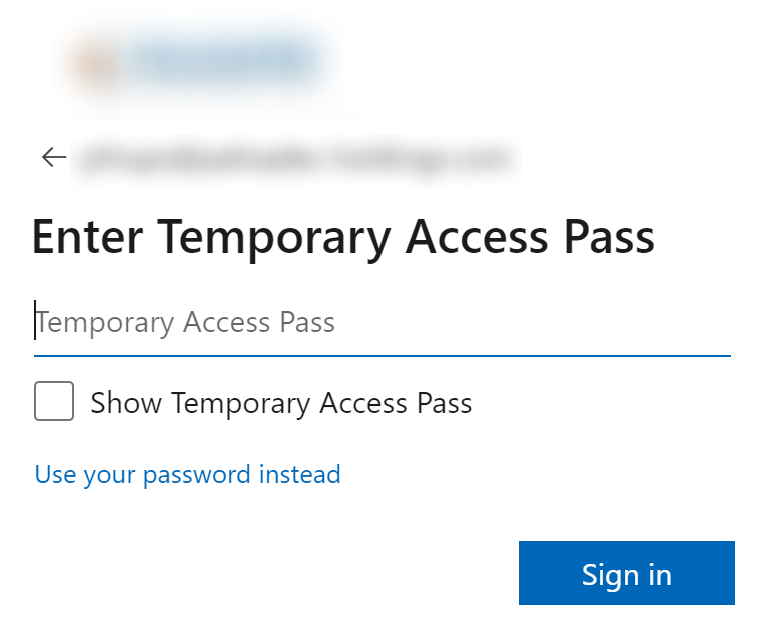The image size is (770, 627).
Task: Check the empty square checkbox
Action: click(54, 401)
